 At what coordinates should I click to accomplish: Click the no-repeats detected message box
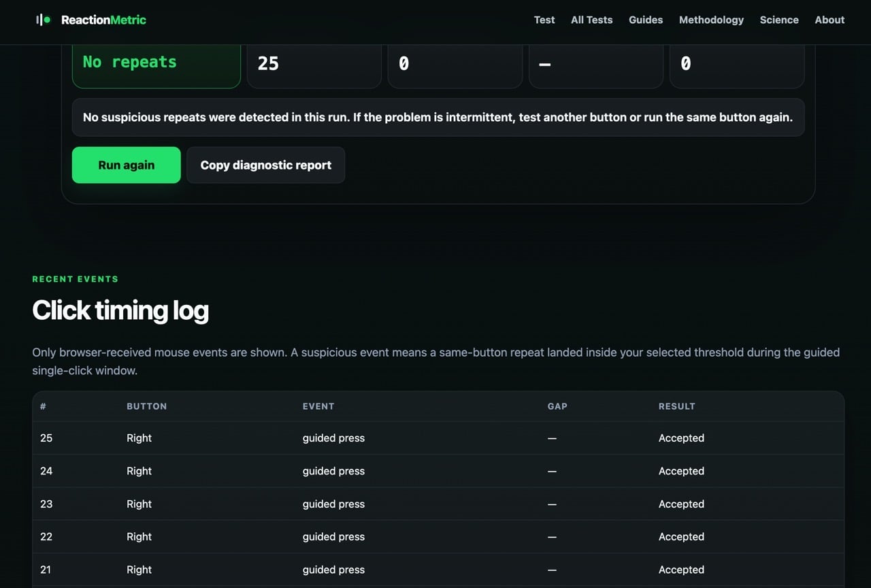click(438, 117)
